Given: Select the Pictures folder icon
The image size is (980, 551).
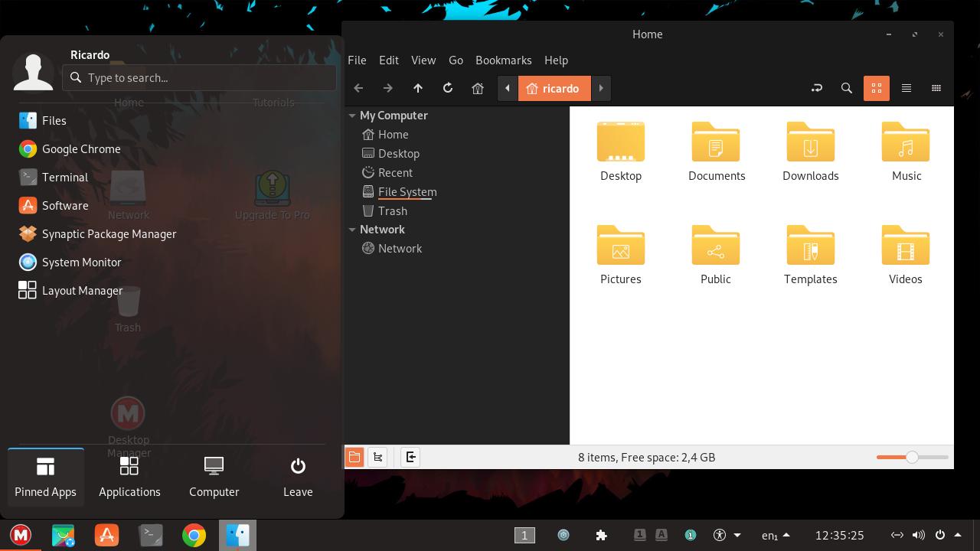Looking at the screenshot, I should tap(621, 245).
